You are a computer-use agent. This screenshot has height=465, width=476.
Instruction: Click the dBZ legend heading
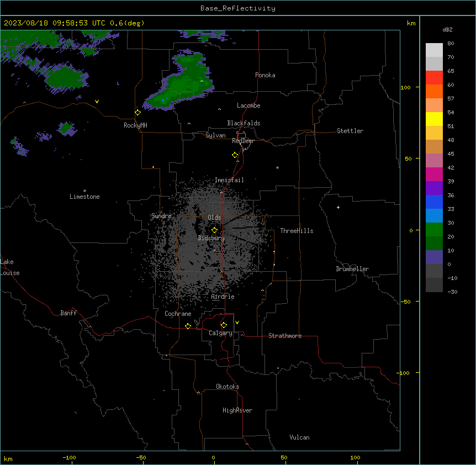[447, 30]
